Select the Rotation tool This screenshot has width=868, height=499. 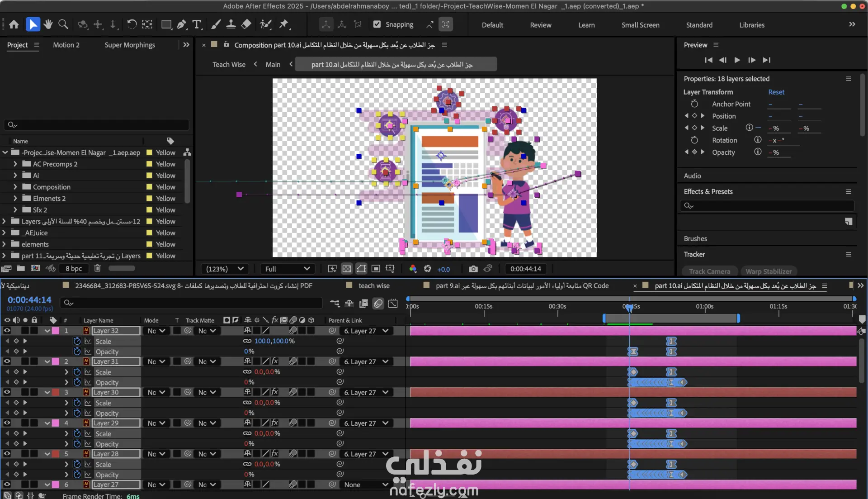[132, 24]
